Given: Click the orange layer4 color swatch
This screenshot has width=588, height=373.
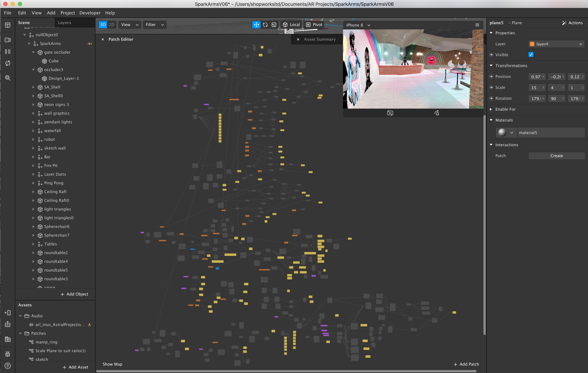Looking at the screenshot, I should [532, 44].
